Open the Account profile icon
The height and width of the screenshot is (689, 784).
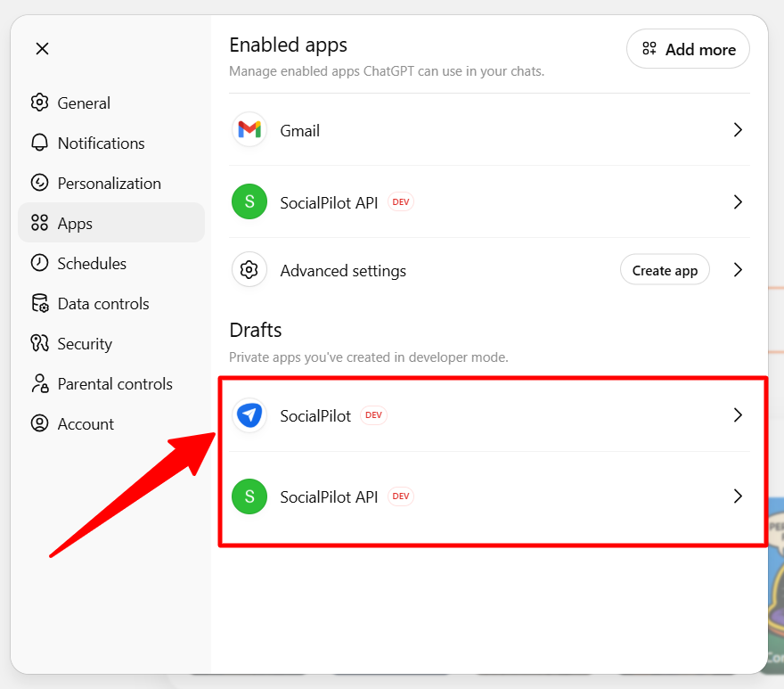click(39, 423)
